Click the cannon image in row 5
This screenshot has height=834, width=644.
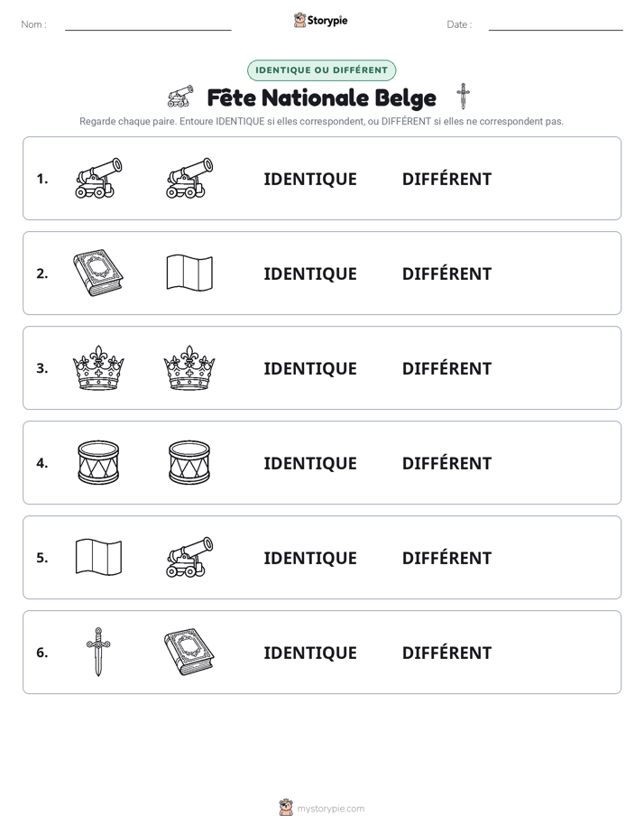(189, 557)
